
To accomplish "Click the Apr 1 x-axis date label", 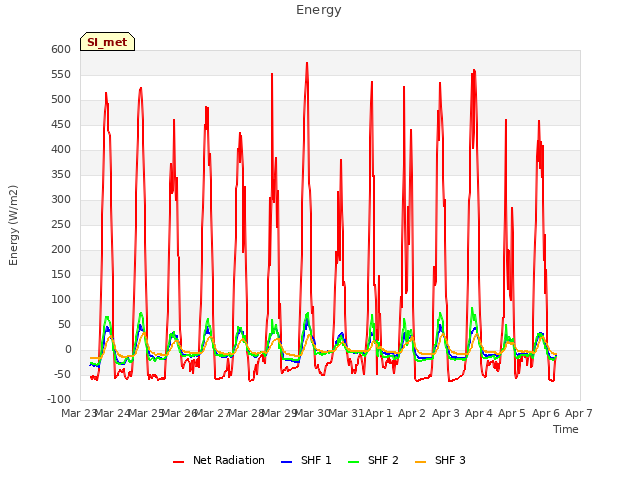I will (379, 413).
